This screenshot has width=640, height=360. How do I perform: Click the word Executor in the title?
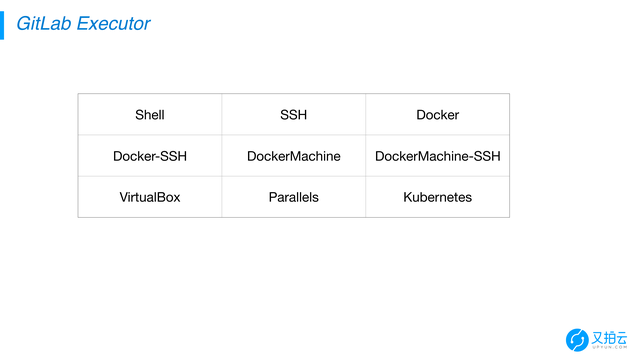pos(113,23)
